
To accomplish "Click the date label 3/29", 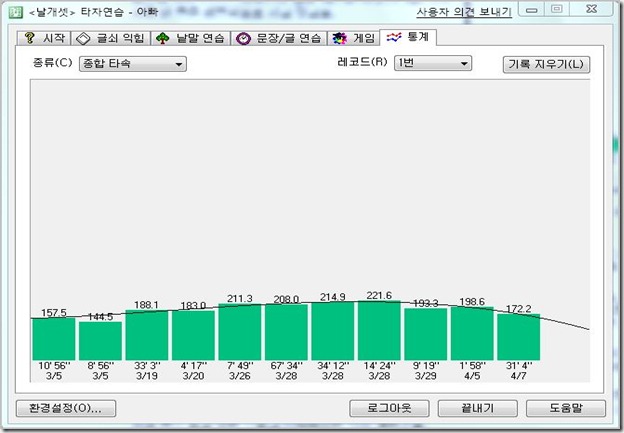I will (x=426, y=376).
